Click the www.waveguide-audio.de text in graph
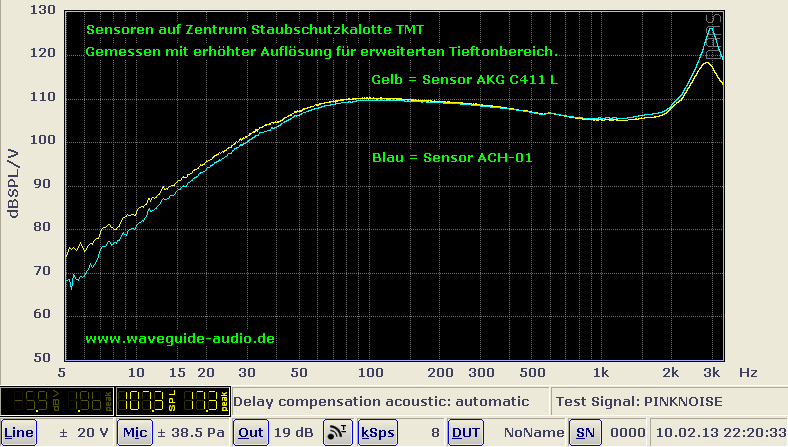788x447 pixels. (180, 339)
